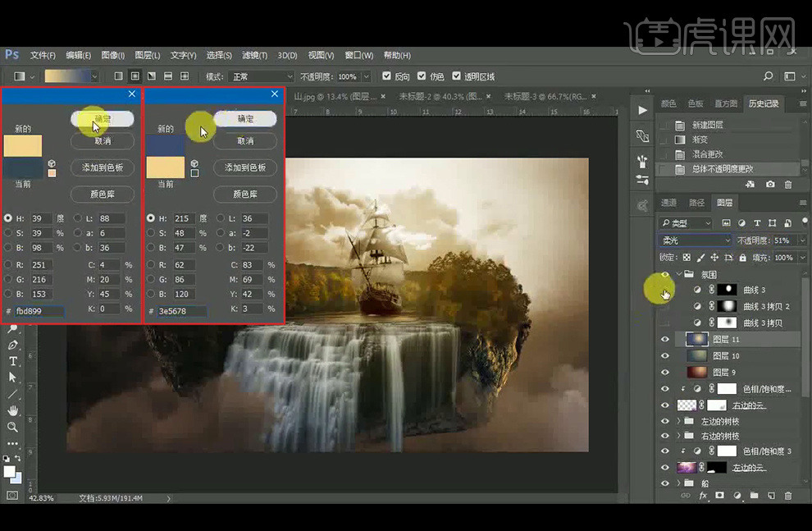Uncheck the 反向 (Reverse) checkbox

pos(387,76)
